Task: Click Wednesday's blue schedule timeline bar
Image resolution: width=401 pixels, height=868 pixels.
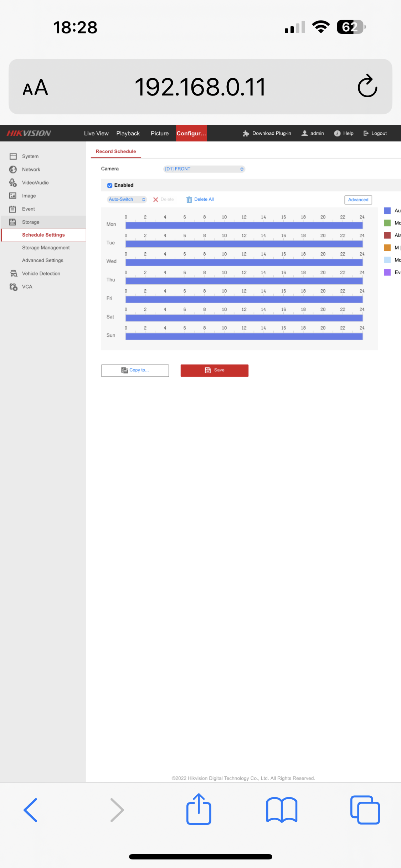Action: coord(244,262)
